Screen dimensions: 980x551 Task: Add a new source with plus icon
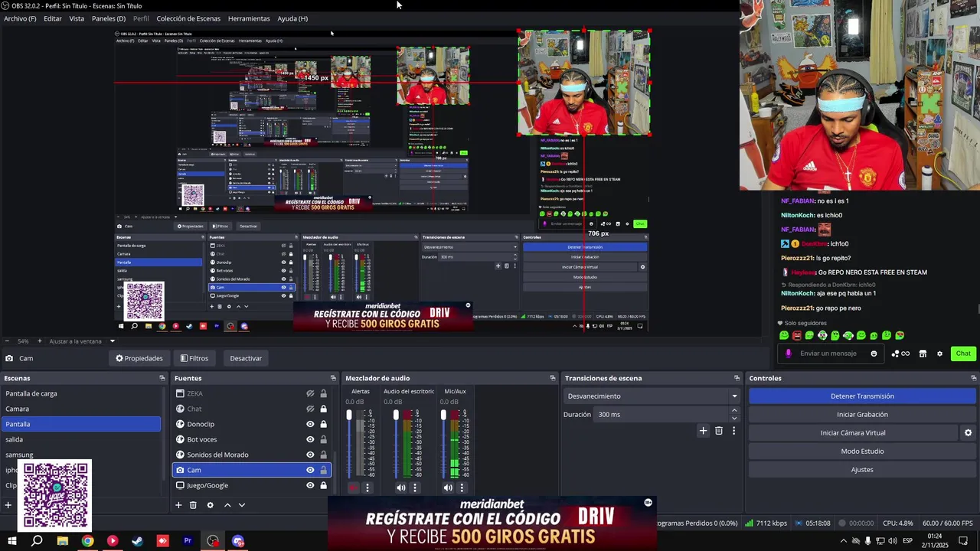point(178,505)
